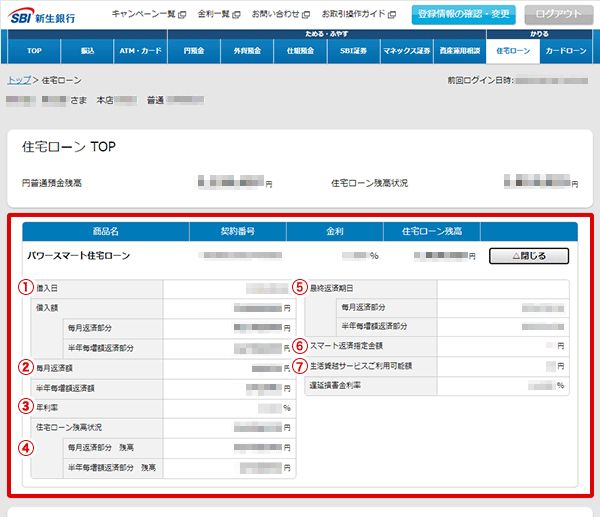The image size is (600, 517).
Task: Go to the TOP navigation tab
Action: tap(34, 50)
